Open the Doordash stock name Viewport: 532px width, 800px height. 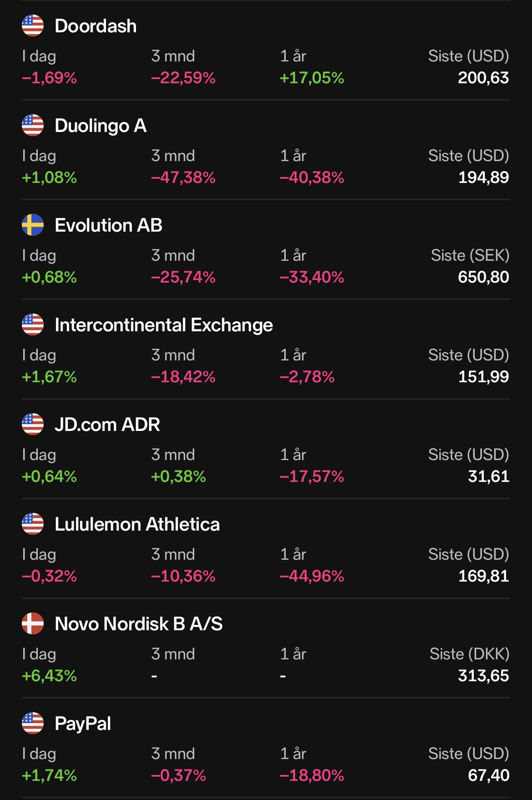point(95,26)
